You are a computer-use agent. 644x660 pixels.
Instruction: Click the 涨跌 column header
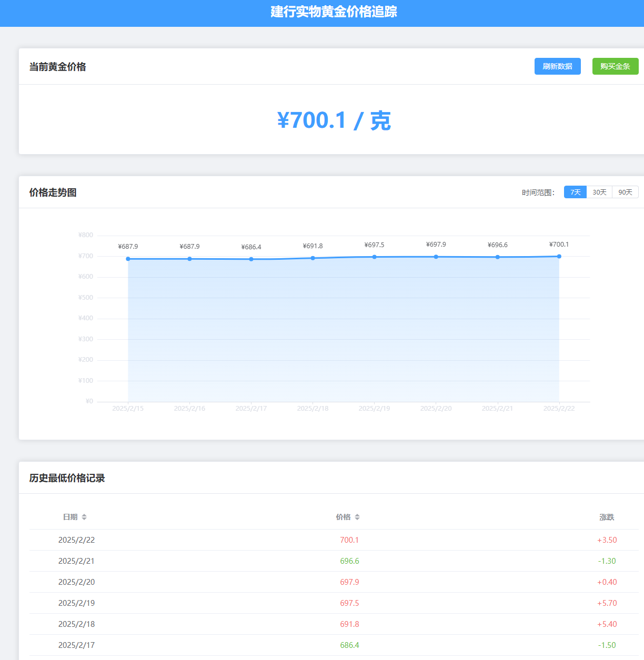(x=607, y=517)
